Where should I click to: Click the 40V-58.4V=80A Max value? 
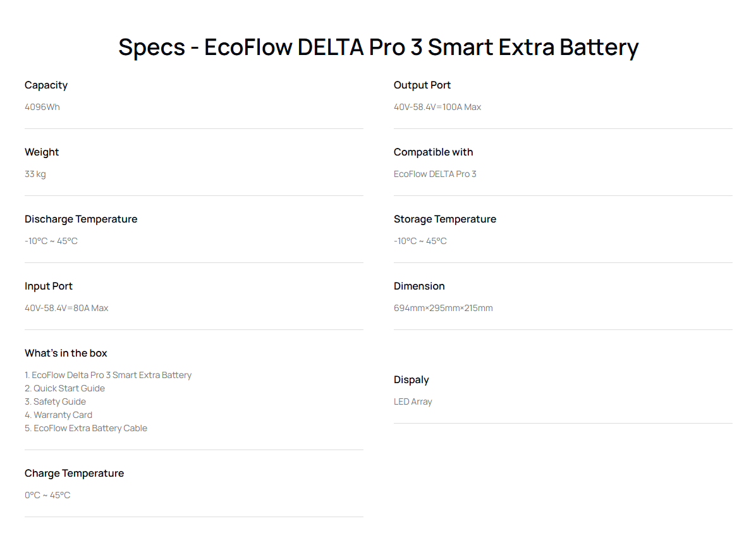[x=66, y=308]
